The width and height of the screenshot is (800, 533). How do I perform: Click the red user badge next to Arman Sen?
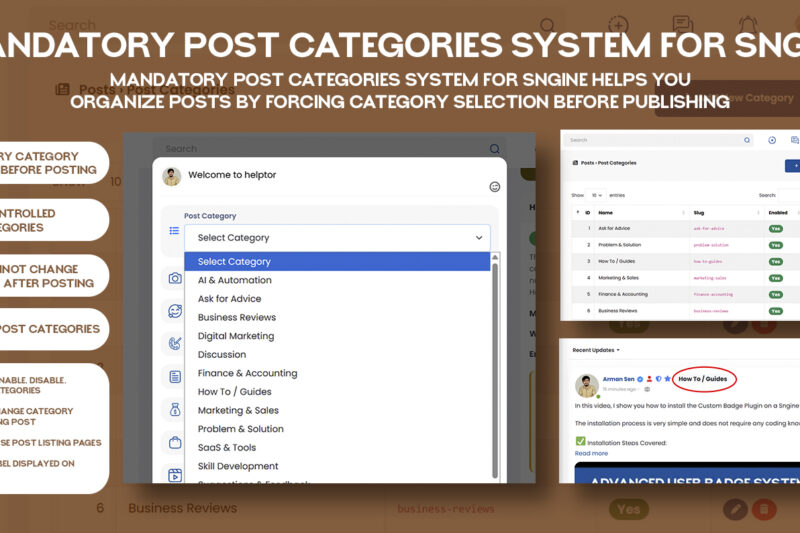(x=649, y=379)
